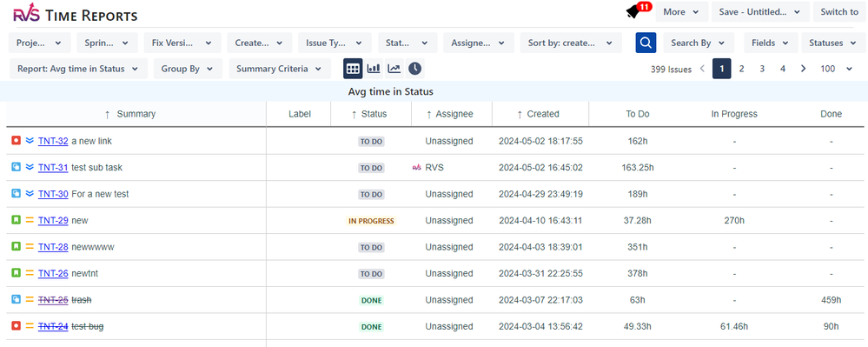Viewport: 868px width, 347px height.
Task: Click the 270h In Progress value
Action: coord(734,221)
